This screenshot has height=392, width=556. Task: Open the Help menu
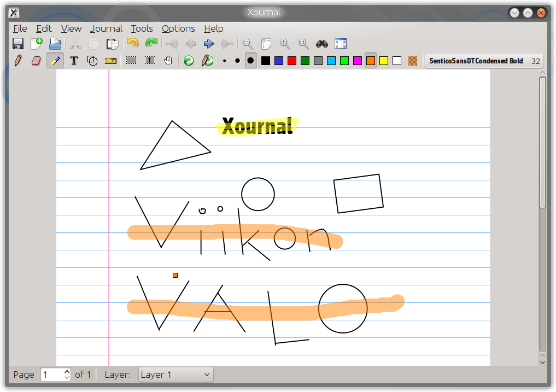click(213, 28)
